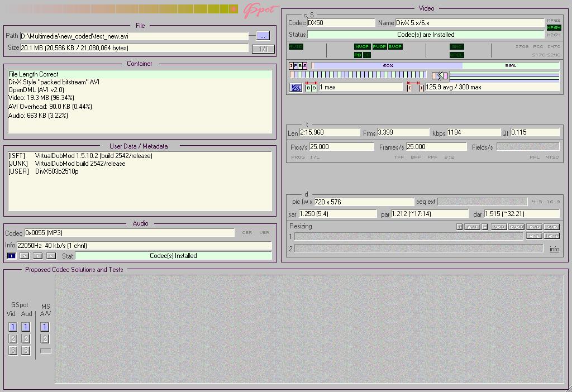Click the audio Codec 0x0055 (MP3) field

[130, 233]
